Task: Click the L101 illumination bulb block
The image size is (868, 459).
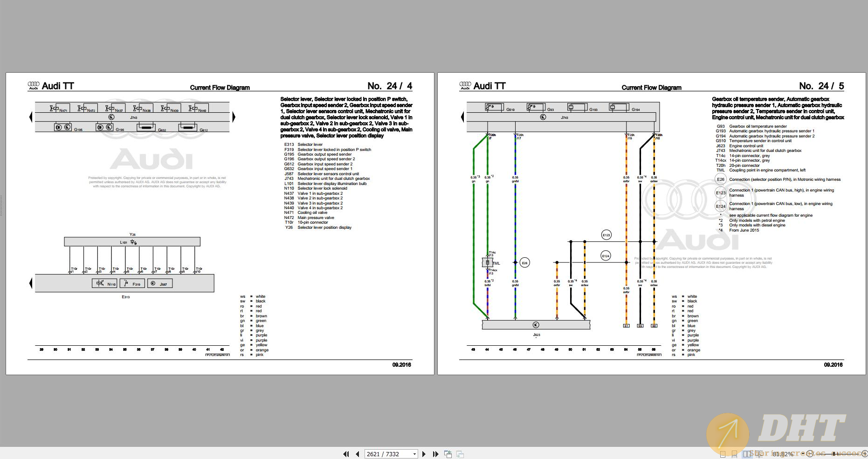Action: pyautogui.click(x=132, y=242)
